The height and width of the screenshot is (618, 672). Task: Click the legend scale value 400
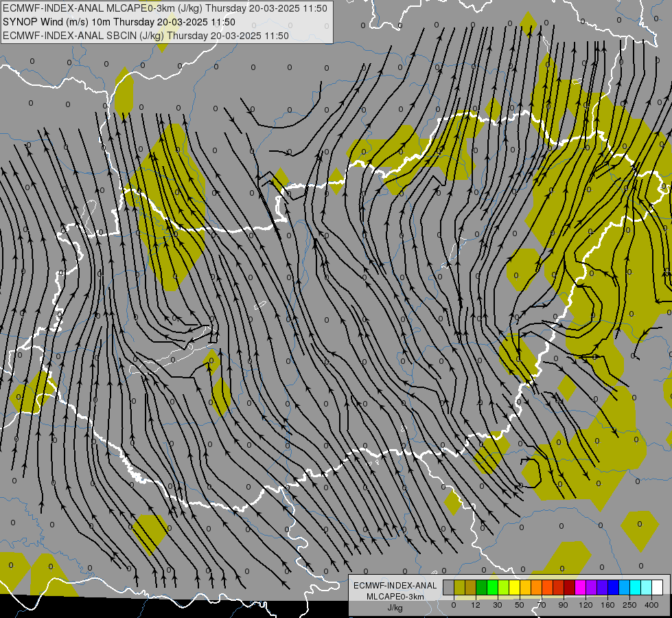coord(651,605)
